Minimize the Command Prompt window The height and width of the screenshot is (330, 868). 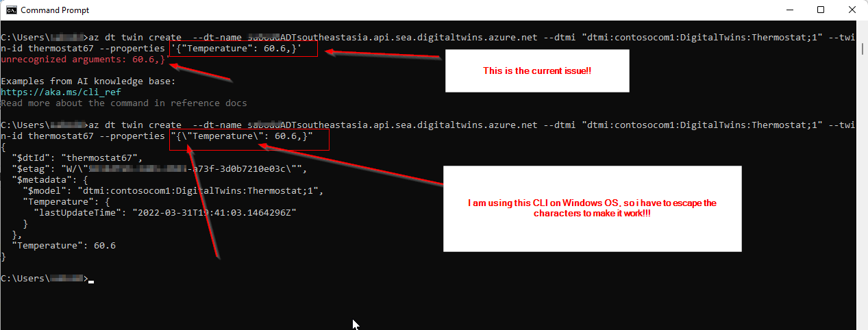click(x=790, y=10)
